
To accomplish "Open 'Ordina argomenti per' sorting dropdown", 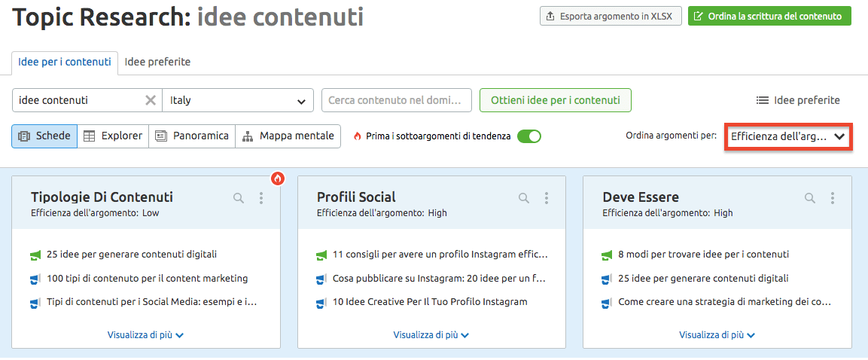I will 787,137.
